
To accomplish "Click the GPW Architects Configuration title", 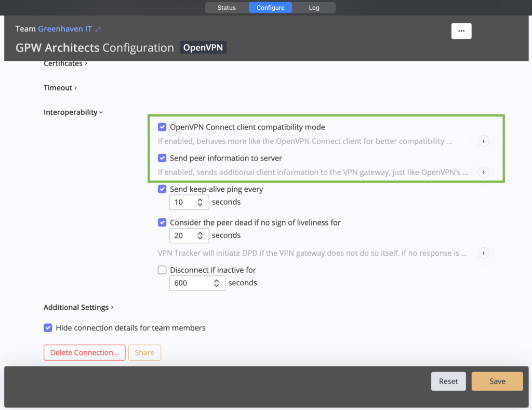I will click(95, 48).
